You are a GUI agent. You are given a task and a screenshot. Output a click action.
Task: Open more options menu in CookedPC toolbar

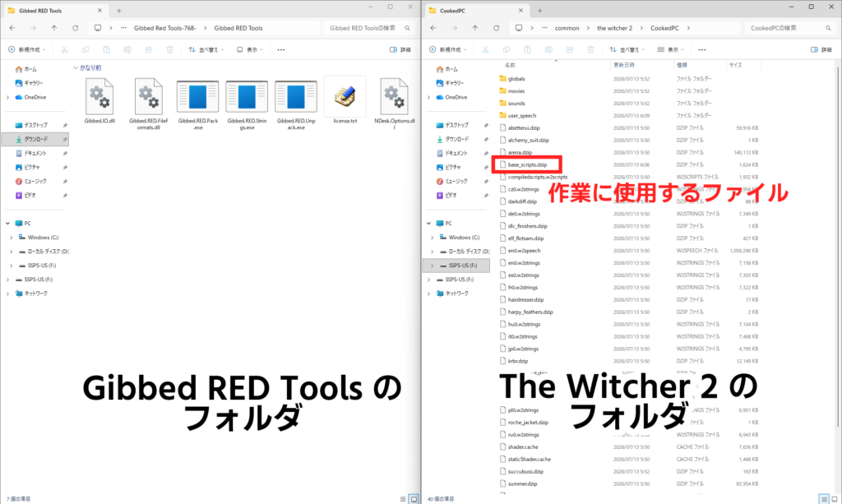pos(702,49)
